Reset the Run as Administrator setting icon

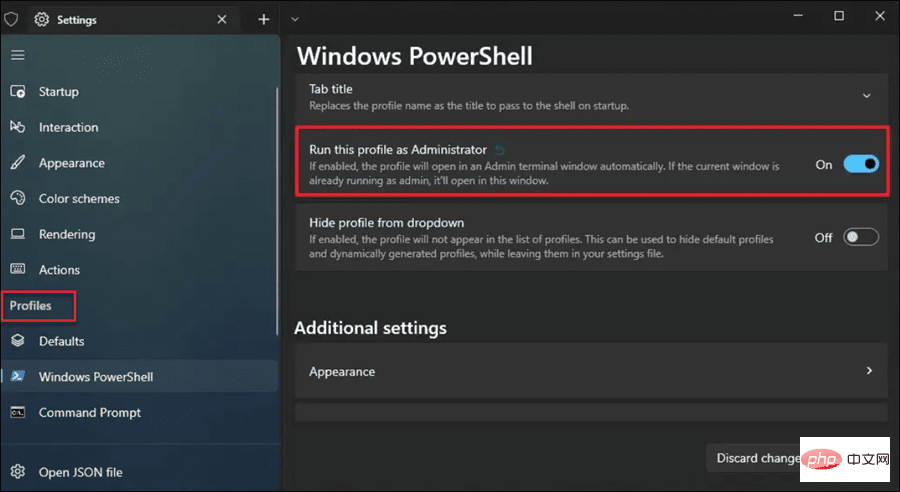point(500,150)
